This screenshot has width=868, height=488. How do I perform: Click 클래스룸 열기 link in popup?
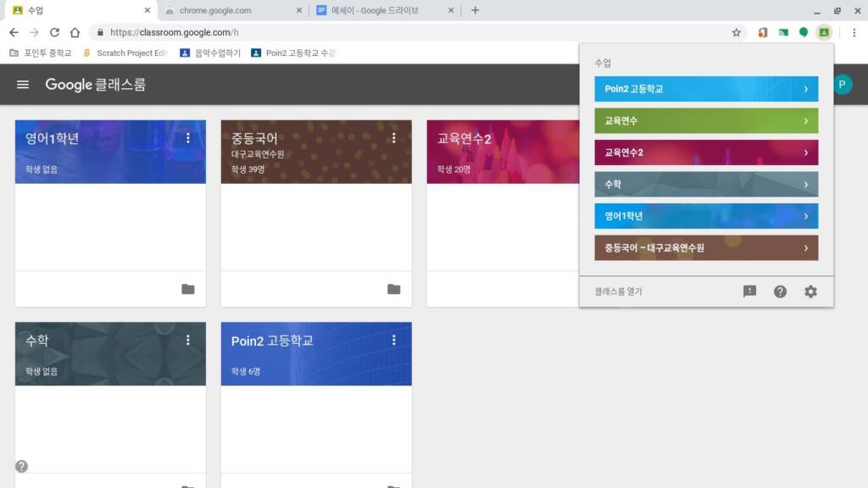click(x=618, y=291)
